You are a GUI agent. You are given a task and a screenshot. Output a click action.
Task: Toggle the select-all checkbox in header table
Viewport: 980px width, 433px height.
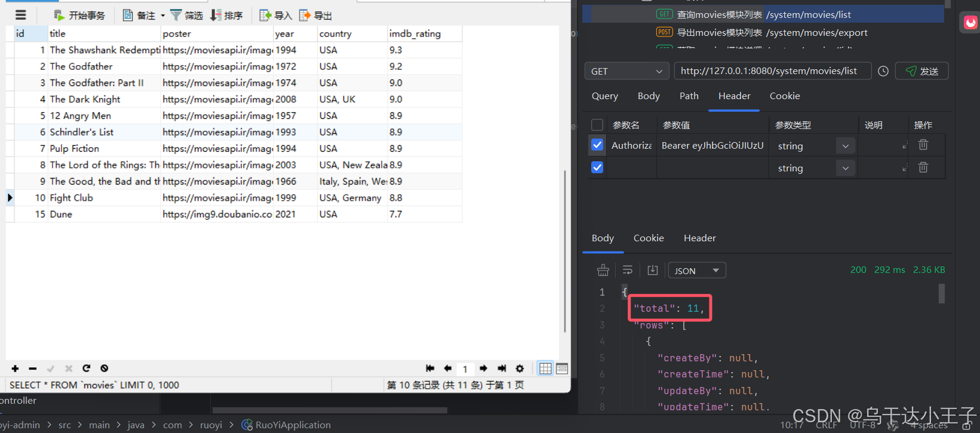coord(597,125)
